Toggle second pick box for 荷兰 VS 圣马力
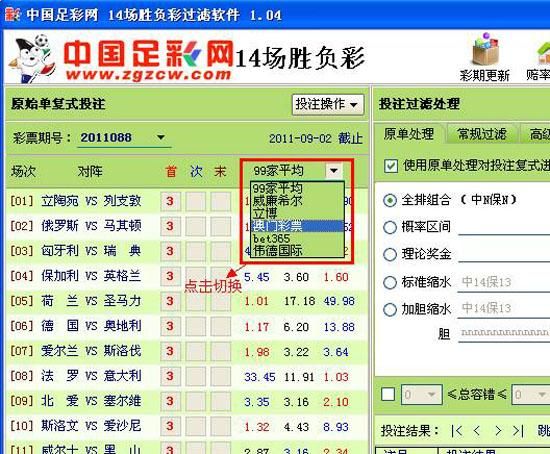The image size is (550, 454). pos(195,301)
